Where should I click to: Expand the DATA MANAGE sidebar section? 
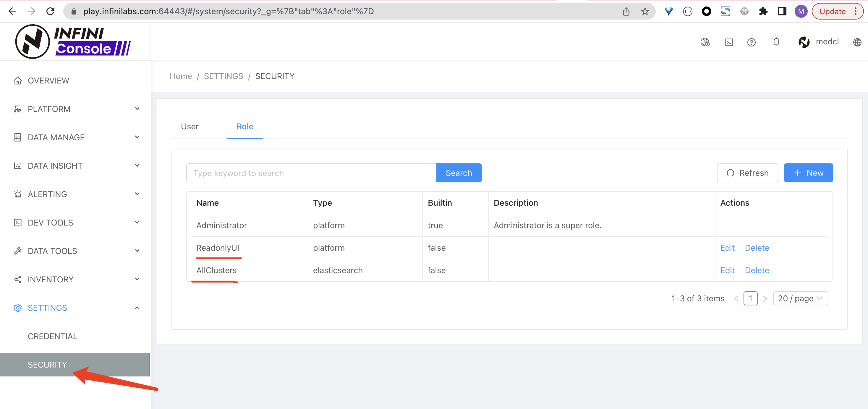point(56,137)
